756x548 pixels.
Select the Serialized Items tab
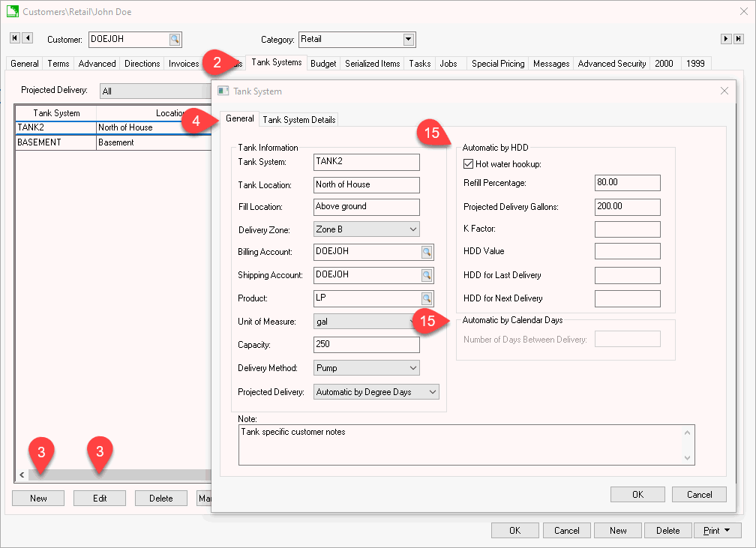click(x=372, y=64)
